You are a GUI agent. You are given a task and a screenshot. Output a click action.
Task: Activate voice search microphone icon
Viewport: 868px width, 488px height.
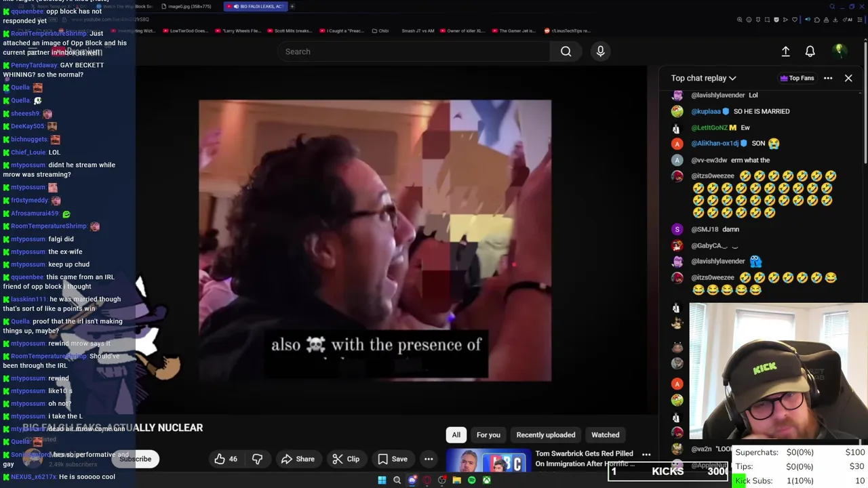(x=600, y=52)
